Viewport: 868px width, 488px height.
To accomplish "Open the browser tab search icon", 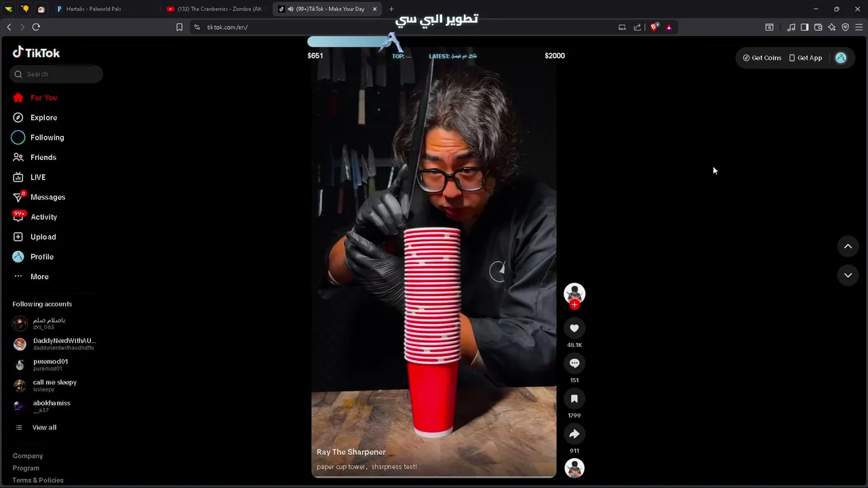I will (x=769, y=27).
